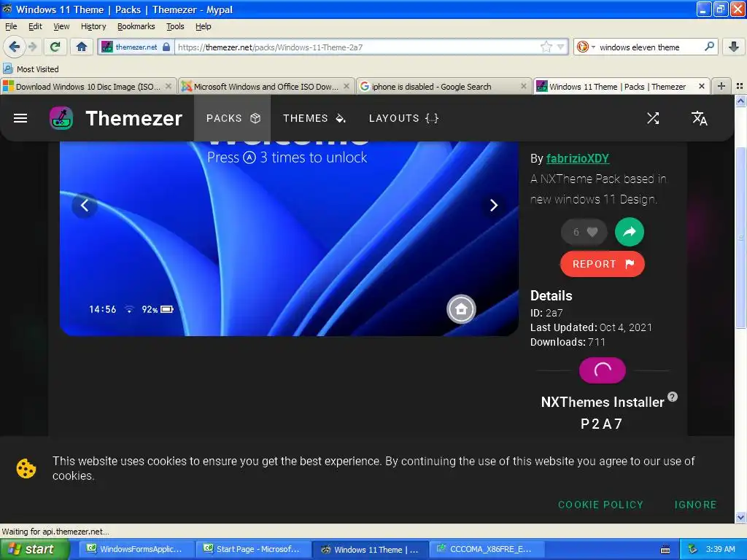Click the URL address field
This screenshot has width=747, height=560.
(x=357, y=47)
